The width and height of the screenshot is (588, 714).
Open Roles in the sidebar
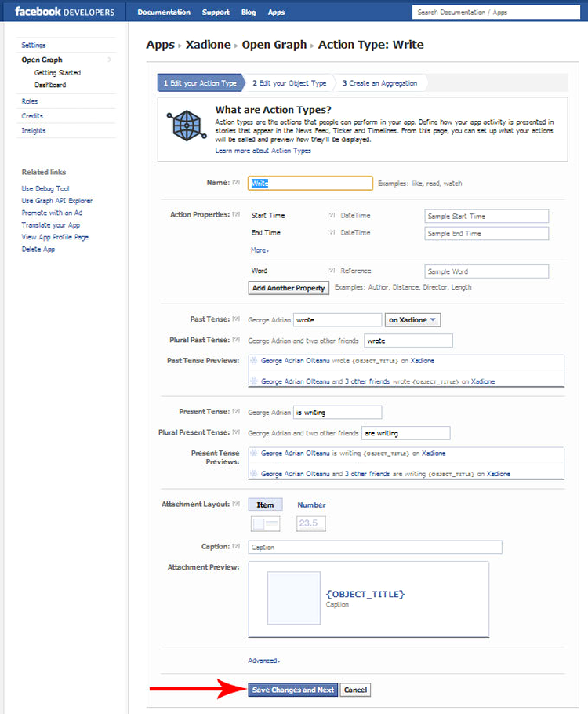point(30,101)
